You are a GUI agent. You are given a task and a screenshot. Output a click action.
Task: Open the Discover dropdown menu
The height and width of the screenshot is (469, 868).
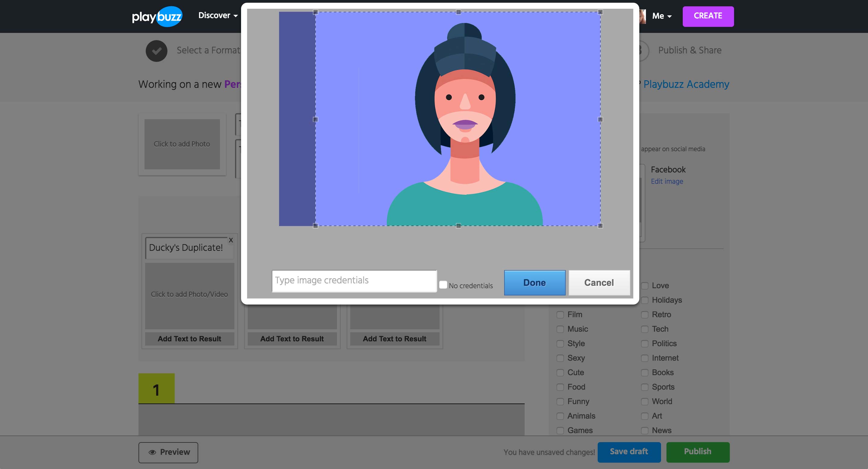click(x=218, y=15)
